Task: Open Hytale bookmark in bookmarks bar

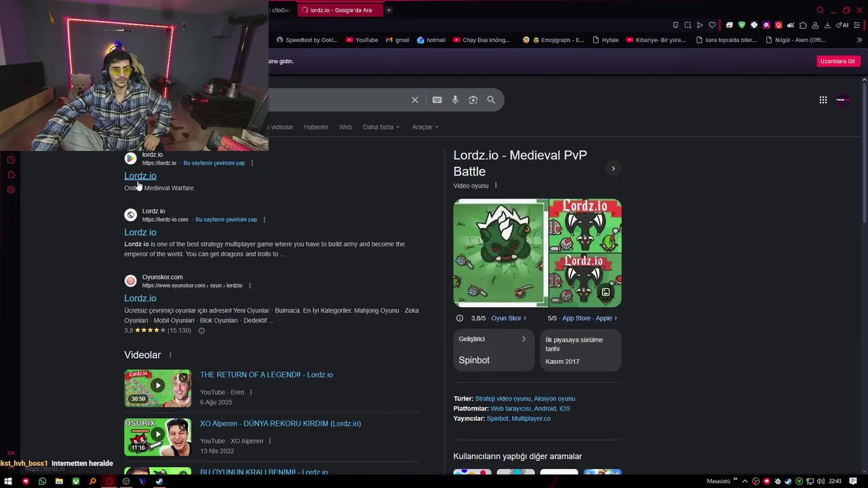Action: pos(606,40)
